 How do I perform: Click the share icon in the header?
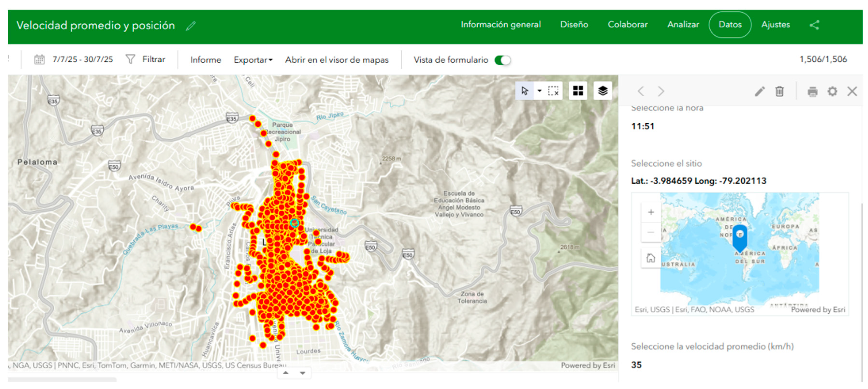[x=814, y=25]
